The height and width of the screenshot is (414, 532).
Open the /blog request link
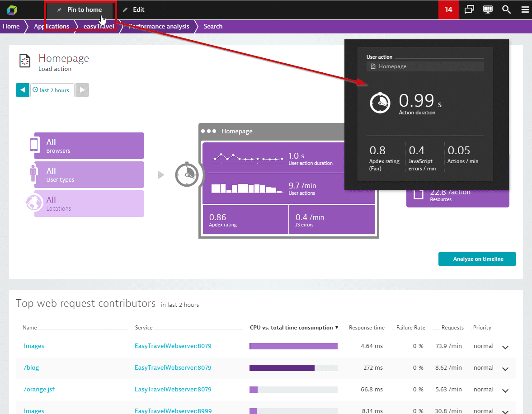pyautogui.click(x=31, y=367)
